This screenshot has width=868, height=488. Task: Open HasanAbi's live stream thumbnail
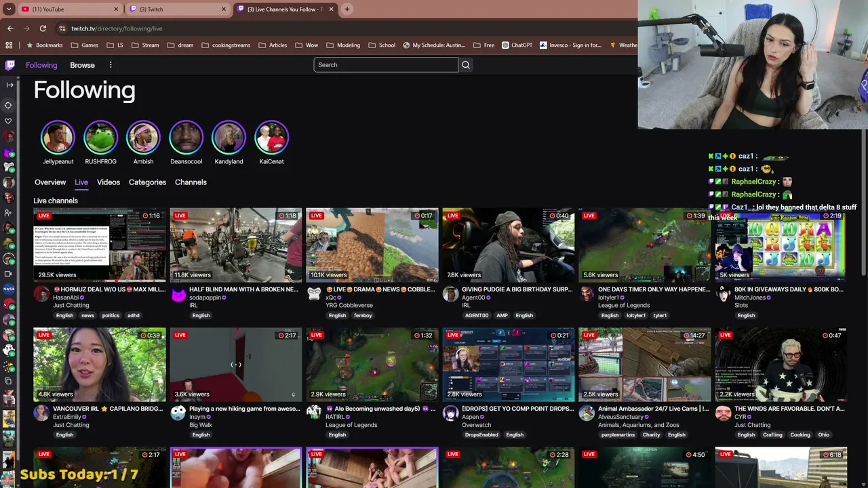(x=100, y=245)
